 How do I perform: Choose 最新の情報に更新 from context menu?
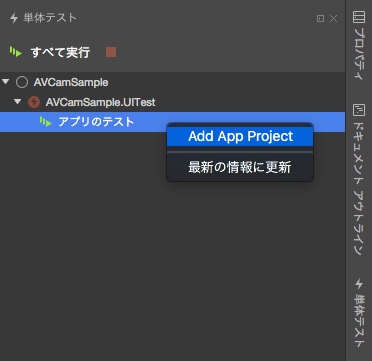[240, 167]
